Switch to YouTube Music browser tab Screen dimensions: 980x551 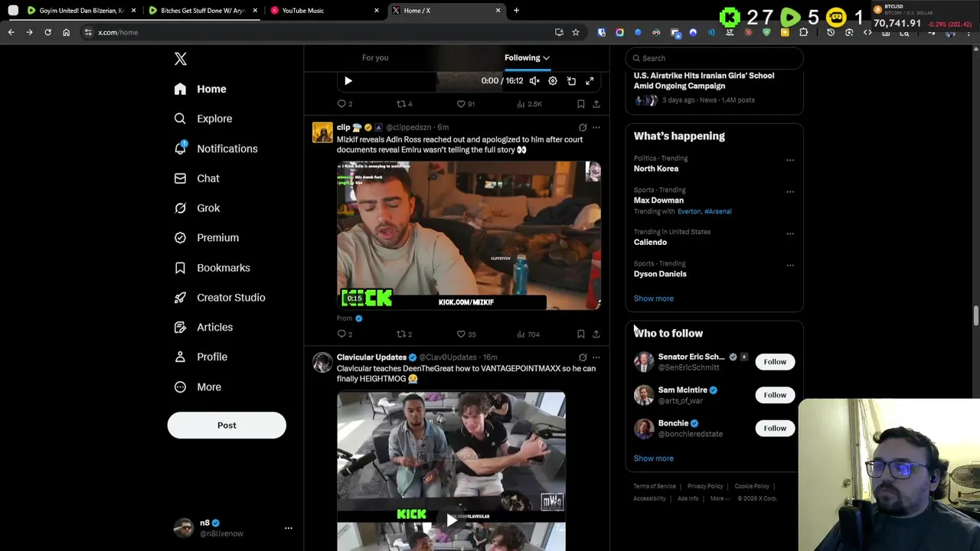click(x=325, y=11)
